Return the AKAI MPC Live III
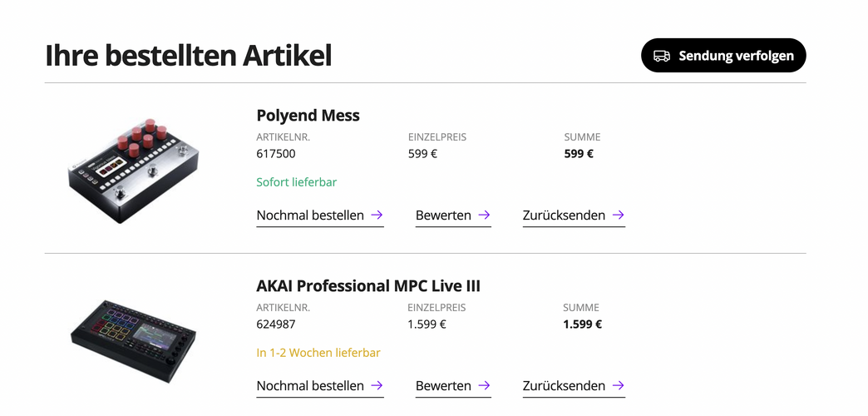The width and height of the screenshot is (868, 416). [564, 386]
